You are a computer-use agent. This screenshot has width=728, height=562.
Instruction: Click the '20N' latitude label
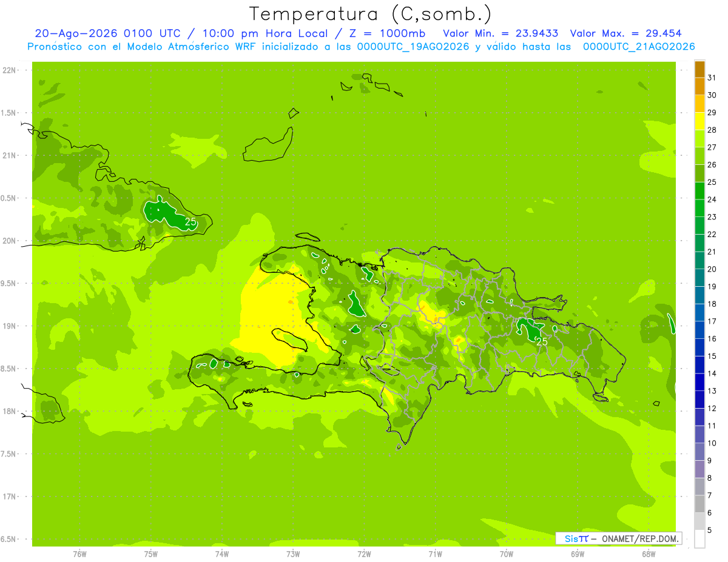pyautogui.click(x=8, y=241)
